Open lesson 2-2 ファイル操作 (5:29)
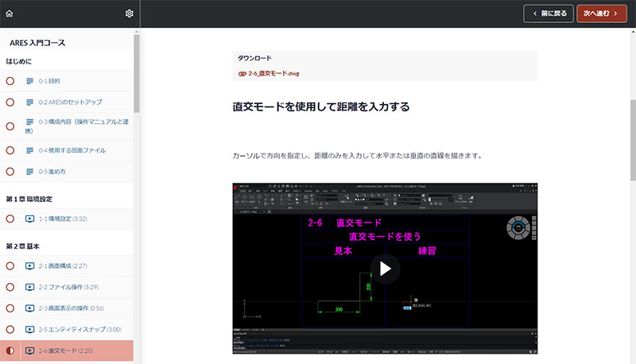This screenshot has height=364, width=636. [67, 287]
